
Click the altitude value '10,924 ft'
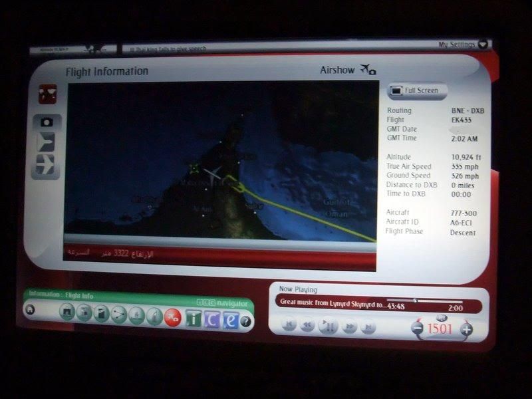tap(466, 158)
